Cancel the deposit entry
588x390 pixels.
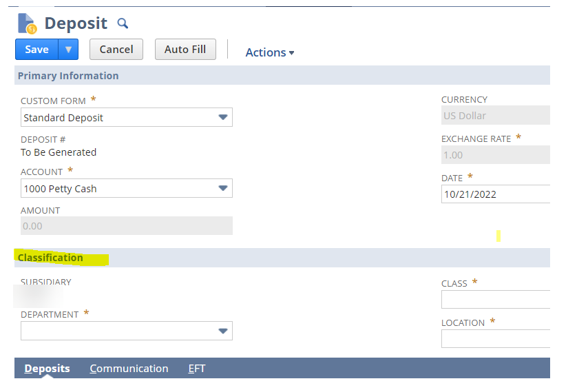[116, 49]
